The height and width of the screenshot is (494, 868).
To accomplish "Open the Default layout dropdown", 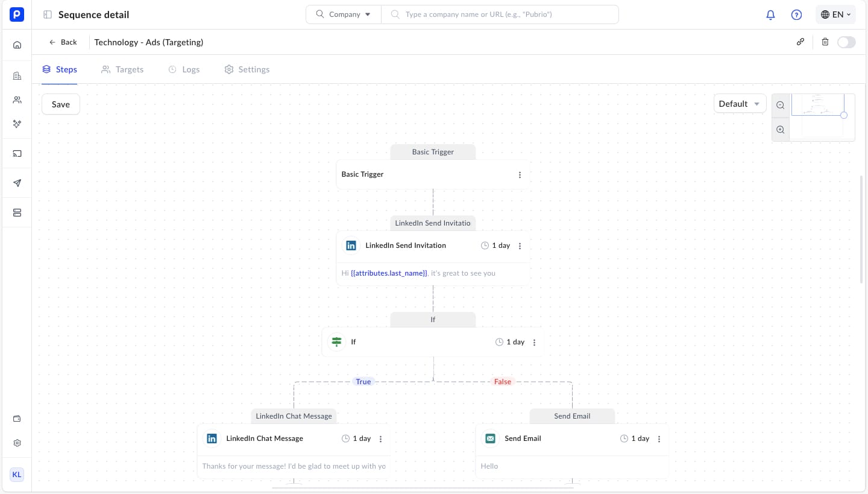I will pyautogui.click(x=740, y=104).
